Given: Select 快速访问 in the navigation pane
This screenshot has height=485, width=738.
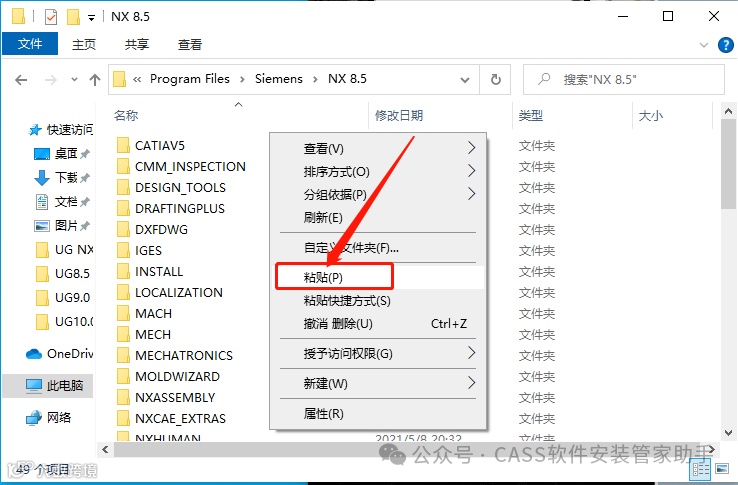Looking at the screenshot, I should 61,129.
